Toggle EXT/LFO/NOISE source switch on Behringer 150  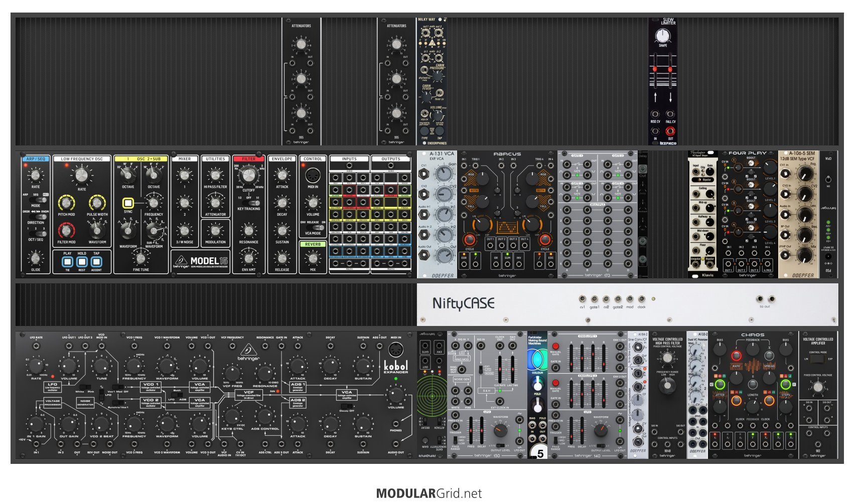pos(480,370)
